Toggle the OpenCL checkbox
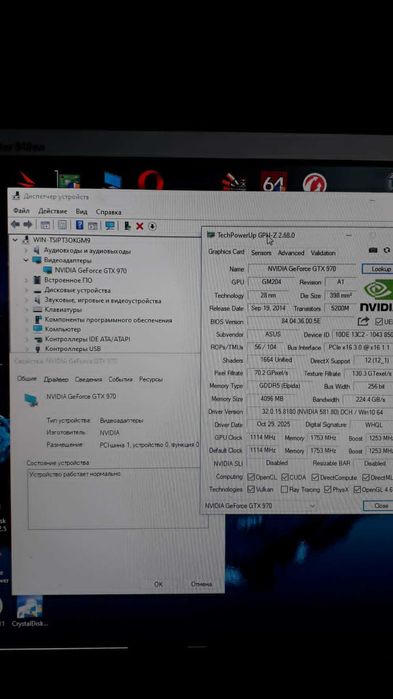 tap(251, 477)
